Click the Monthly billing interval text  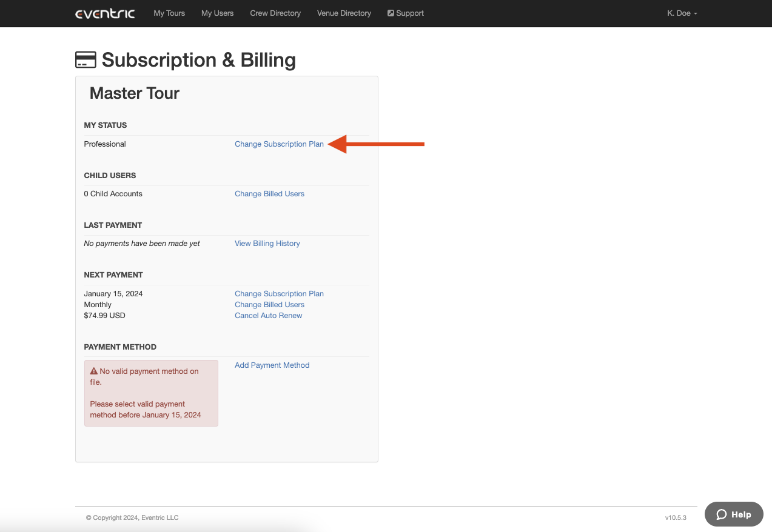coord(98,305)
